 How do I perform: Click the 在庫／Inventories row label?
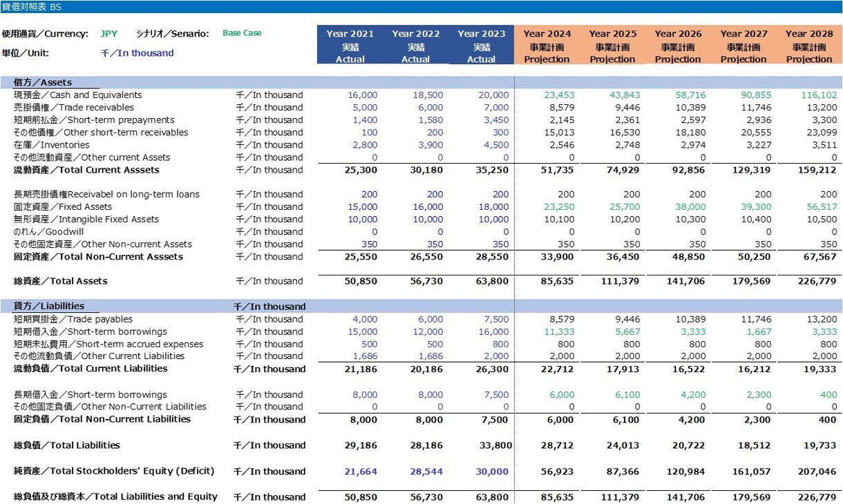click(52, 144)
